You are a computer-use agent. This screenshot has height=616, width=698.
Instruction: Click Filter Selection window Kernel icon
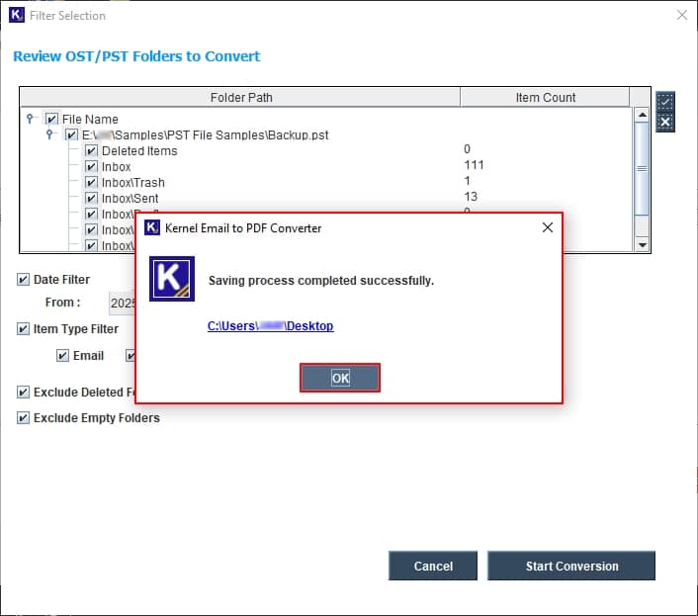click(x=17, y=15)
